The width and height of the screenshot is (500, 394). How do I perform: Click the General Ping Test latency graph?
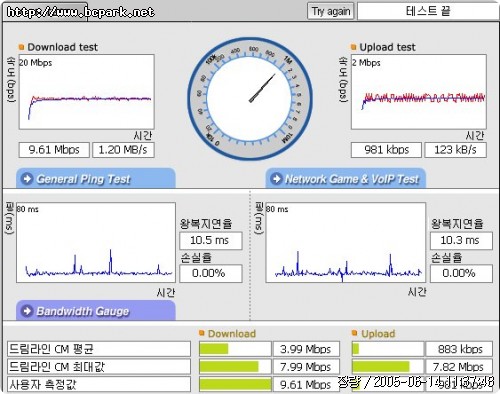click(x=96, y=243)
